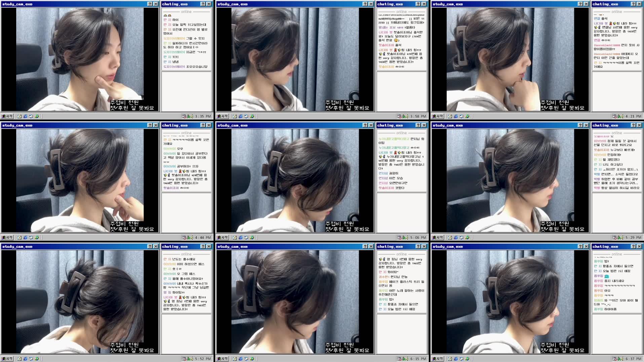
Task: Click 이브브이's username in the chat
Action: pos(169,148)
